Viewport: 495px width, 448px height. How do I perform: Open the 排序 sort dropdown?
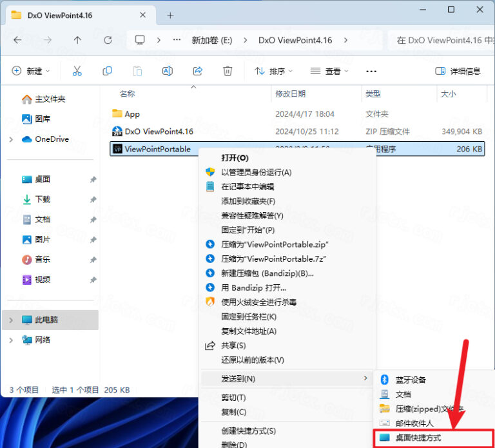[273, 71]
